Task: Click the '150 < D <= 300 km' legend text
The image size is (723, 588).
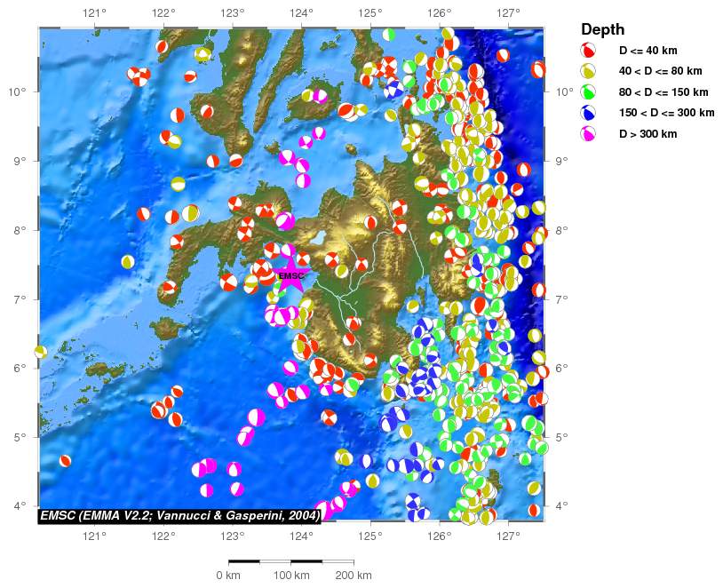Action: (666, 113)
